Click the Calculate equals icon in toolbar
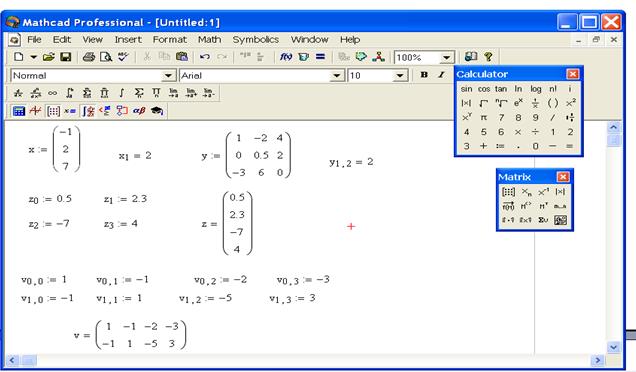 click(x=320, y=57)
